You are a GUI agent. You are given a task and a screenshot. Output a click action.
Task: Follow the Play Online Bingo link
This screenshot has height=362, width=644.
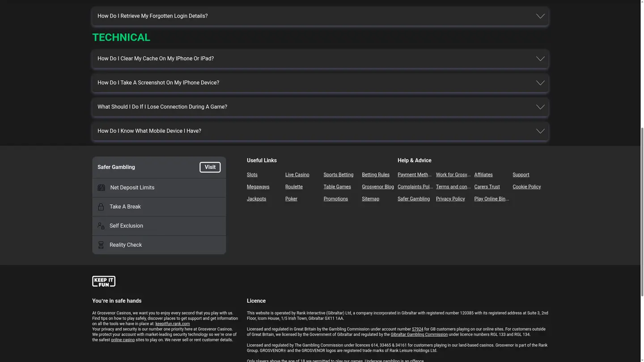(x=491, y=199)
